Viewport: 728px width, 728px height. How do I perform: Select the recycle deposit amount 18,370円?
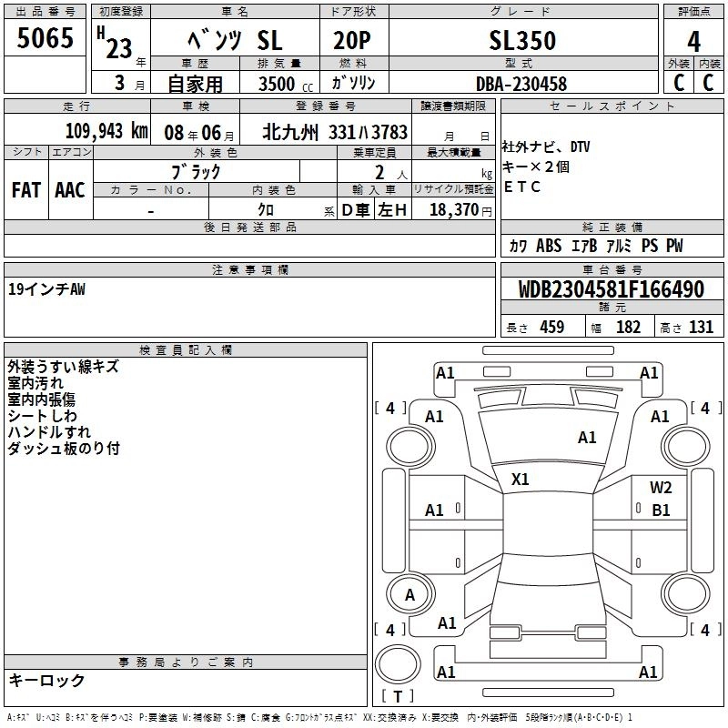(x=460, y=210)
